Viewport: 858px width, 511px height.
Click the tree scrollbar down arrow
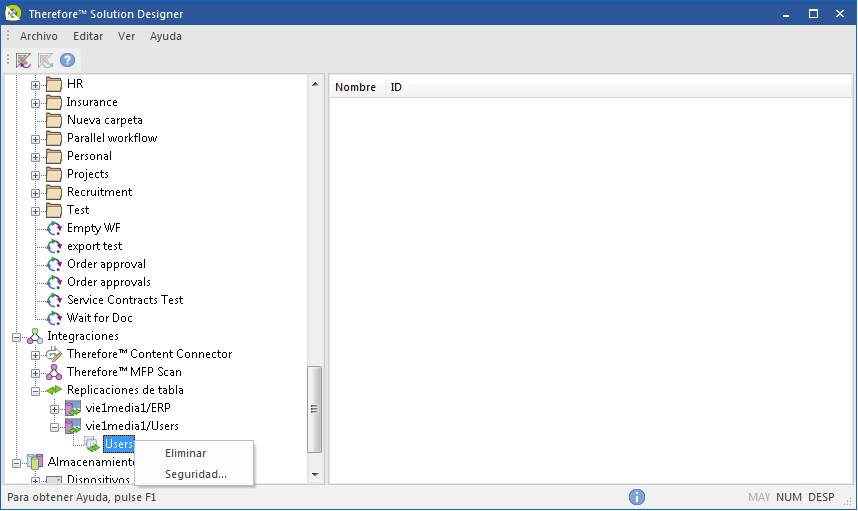click(x=315, y=474)
